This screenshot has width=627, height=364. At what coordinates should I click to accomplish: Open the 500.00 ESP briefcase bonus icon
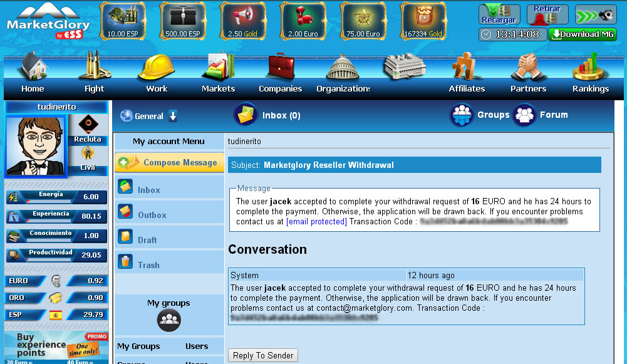[x=183, y=21]
